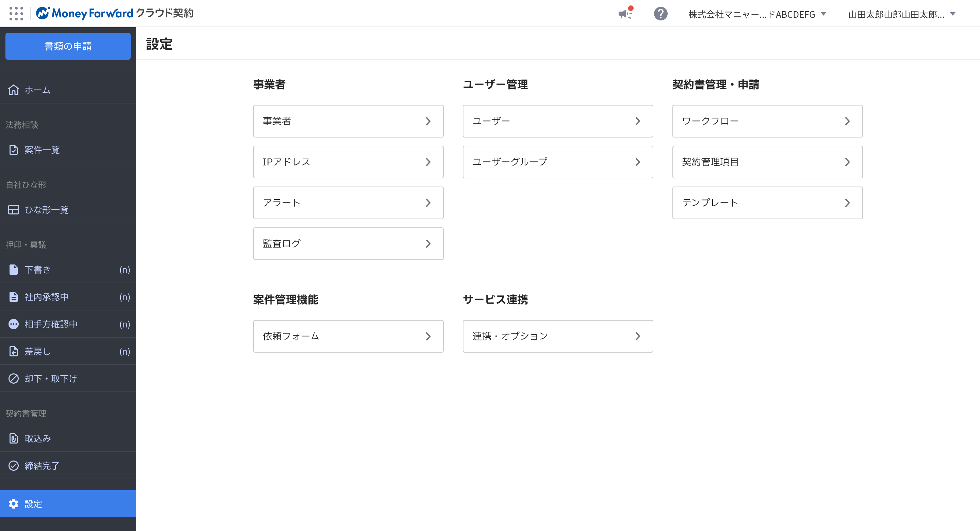Click chevron on 連携・オプション card
The image size is (980, 531).
point(638,336)
